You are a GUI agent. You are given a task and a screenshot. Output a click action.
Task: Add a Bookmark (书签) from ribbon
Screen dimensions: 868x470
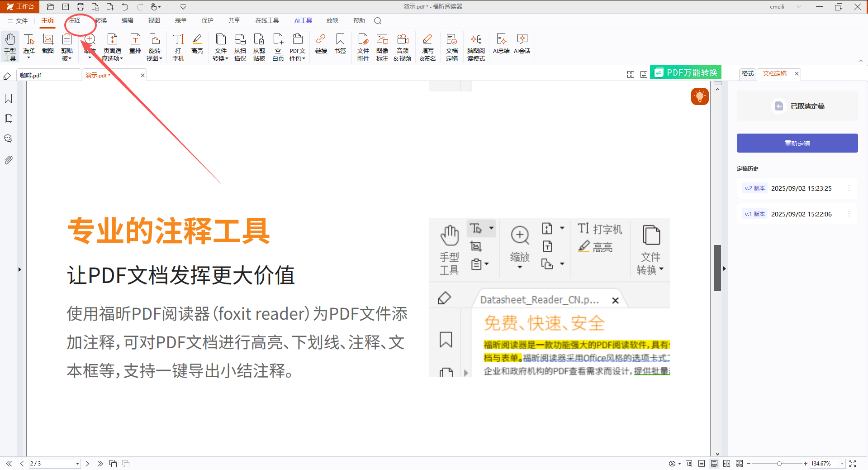click(340, 43)
